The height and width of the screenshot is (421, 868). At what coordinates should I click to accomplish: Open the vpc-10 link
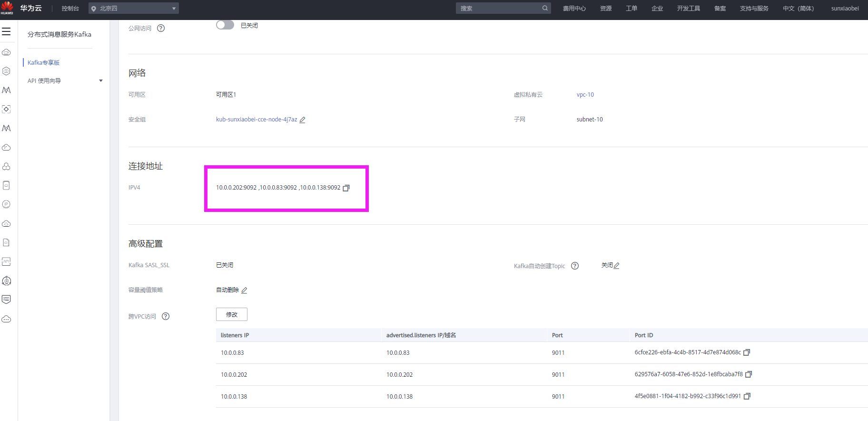585,95
